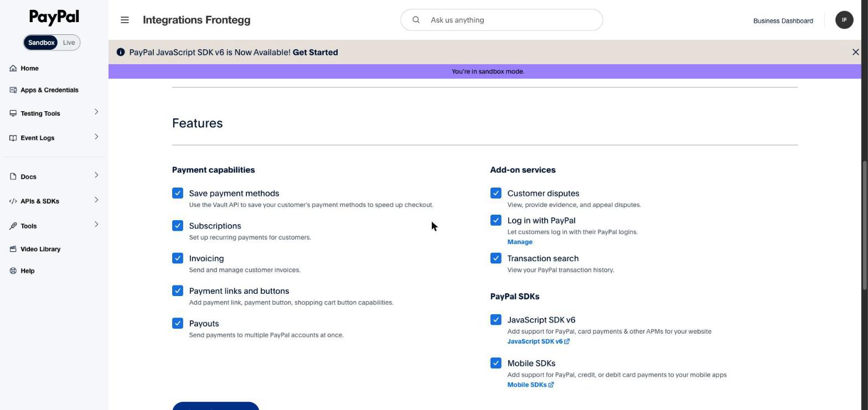Click Manage under Log in with PayPal
Viewport: 868px width, 410px height.
pos(520,242)
